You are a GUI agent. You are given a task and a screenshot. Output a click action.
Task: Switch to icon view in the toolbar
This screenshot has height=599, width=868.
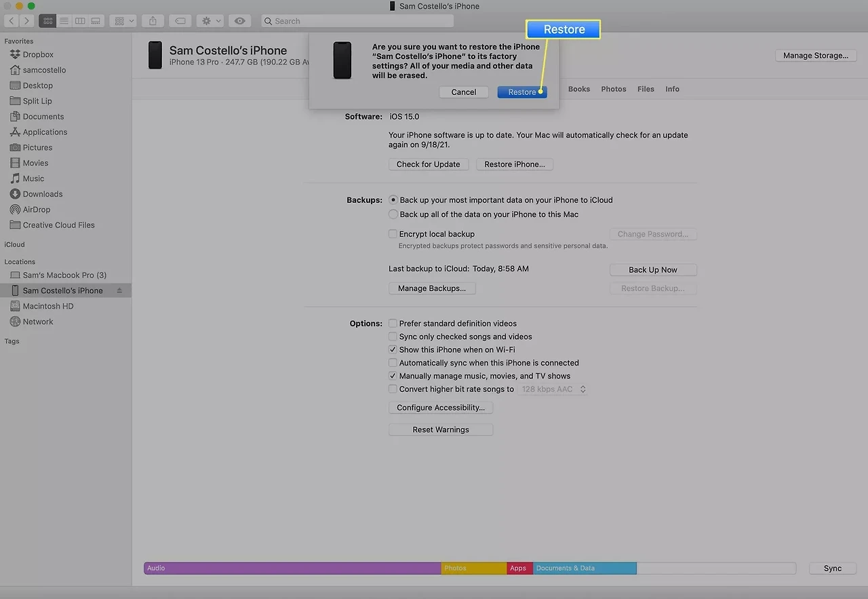coord(47,21)
